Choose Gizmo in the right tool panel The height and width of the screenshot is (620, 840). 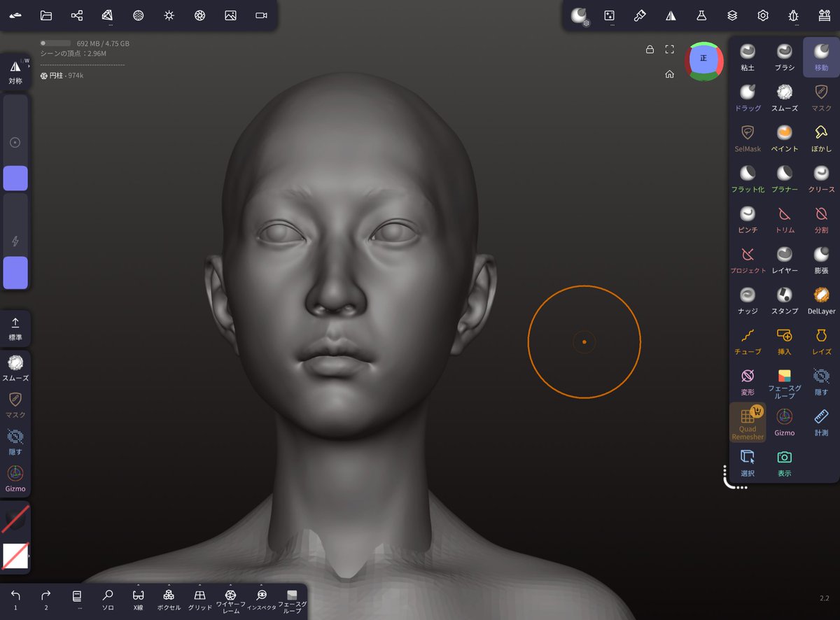pos(785,422)
